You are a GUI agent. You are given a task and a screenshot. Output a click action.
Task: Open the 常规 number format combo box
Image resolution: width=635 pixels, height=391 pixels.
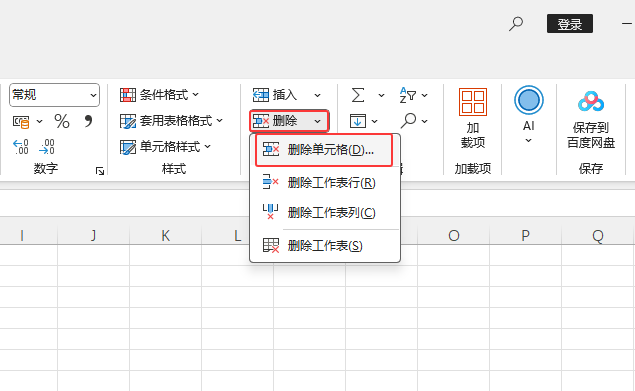pos(54,95)
